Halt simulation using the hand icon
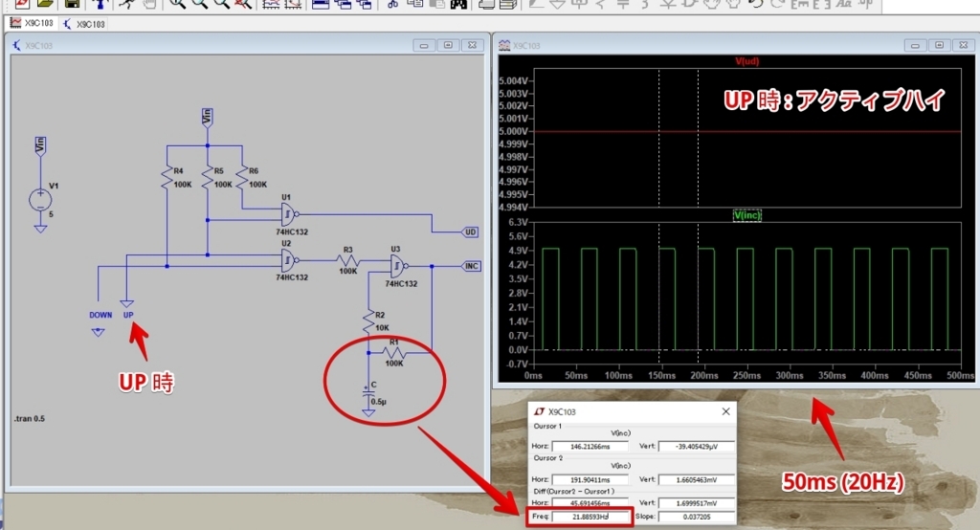Screen dimensions: 980x530 tap(148, 3)
